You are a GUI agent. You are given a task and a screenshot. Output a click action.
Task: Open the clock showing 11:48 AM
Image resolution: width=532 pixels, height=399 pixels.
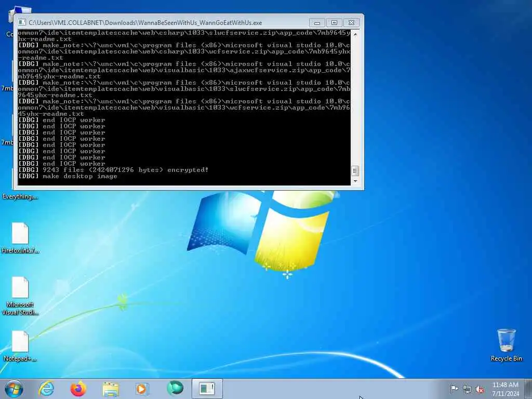point(505,389)
